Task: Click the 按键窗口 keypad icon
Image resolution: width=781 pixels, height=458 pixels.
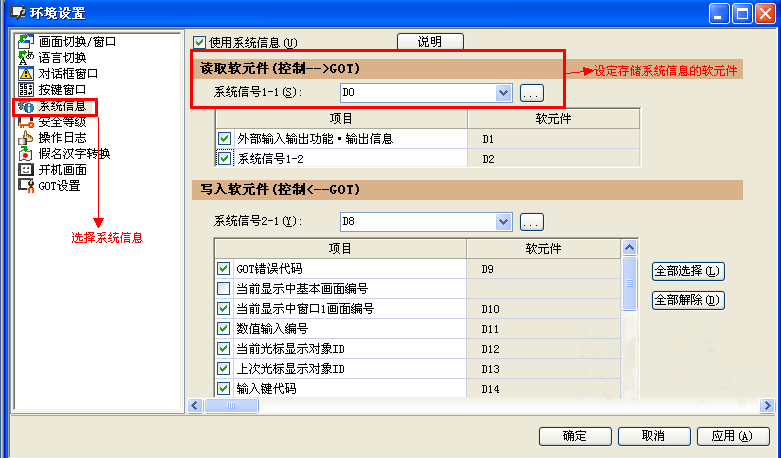Action: [26, 90]
